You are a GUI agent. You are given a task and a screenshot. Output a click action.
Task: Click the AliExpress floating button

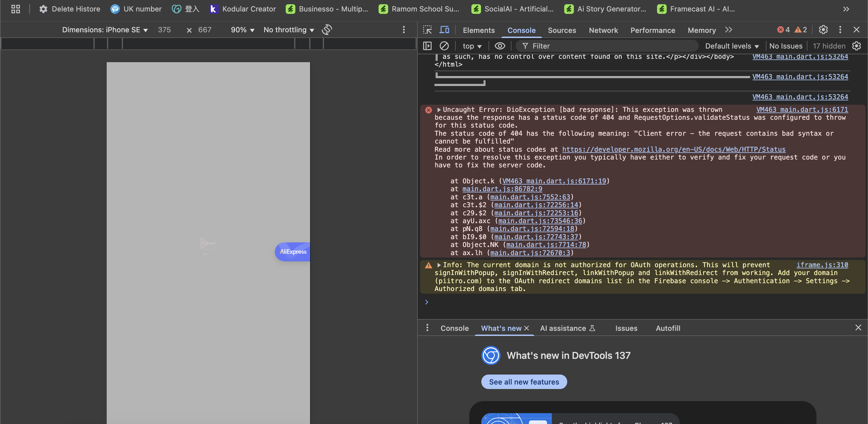pyautogui.click(x=292, y=252)
